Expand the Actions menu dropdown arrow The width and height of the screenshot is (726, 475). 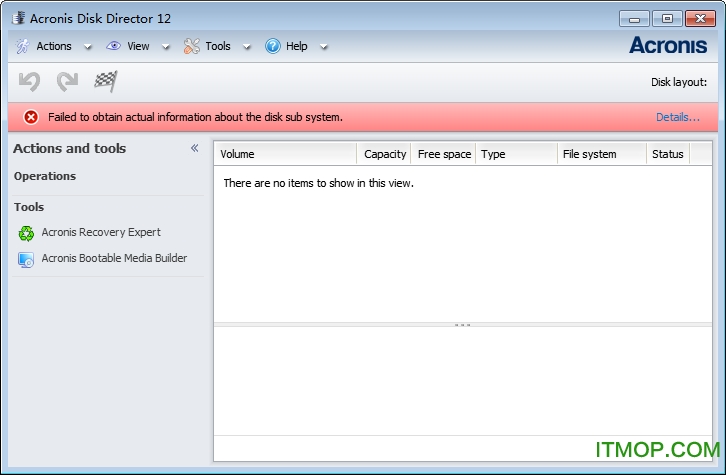tap(87, 47)
